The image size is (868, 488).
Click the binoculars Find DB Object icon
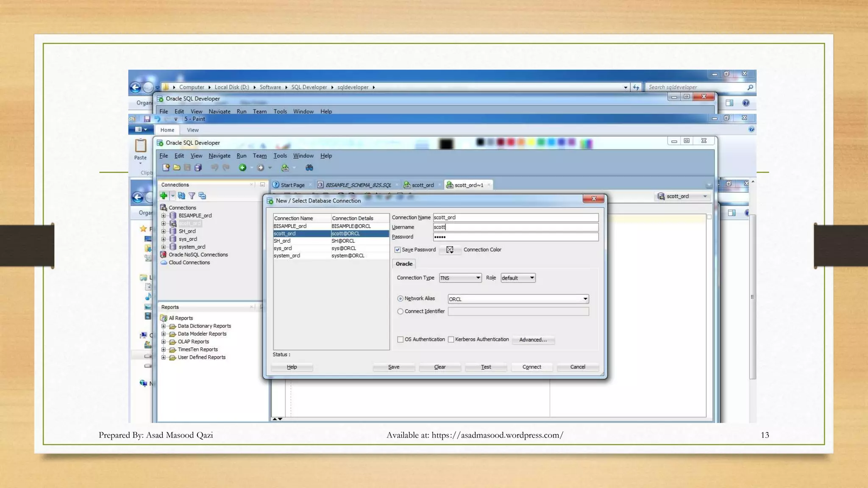click(x=309, y=167)
